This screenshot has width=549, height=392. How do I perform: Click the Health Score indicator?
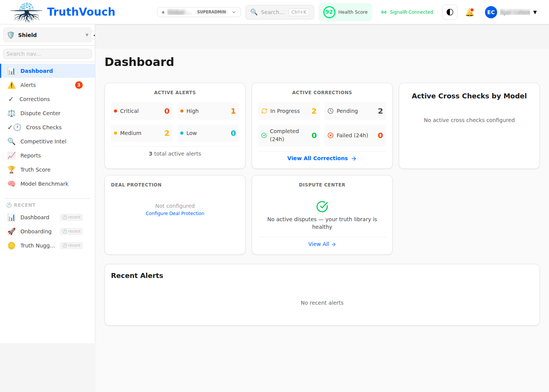345,12
